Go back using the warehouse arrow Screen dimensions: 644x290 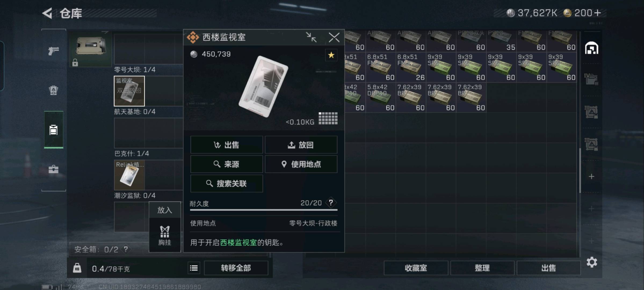click(x=47, y=13)
